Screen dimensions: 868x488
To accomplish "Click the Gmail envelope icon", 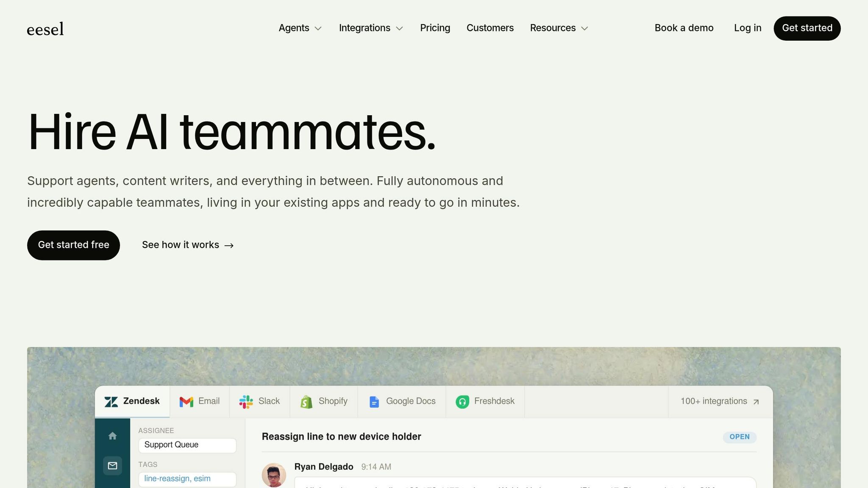I will 186,402.
